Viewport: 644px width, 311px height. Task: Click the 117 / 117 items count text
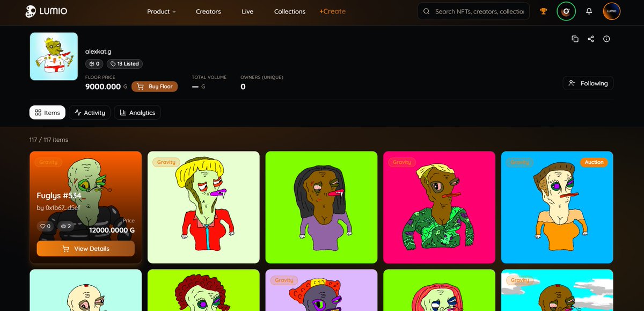[49, 140]
